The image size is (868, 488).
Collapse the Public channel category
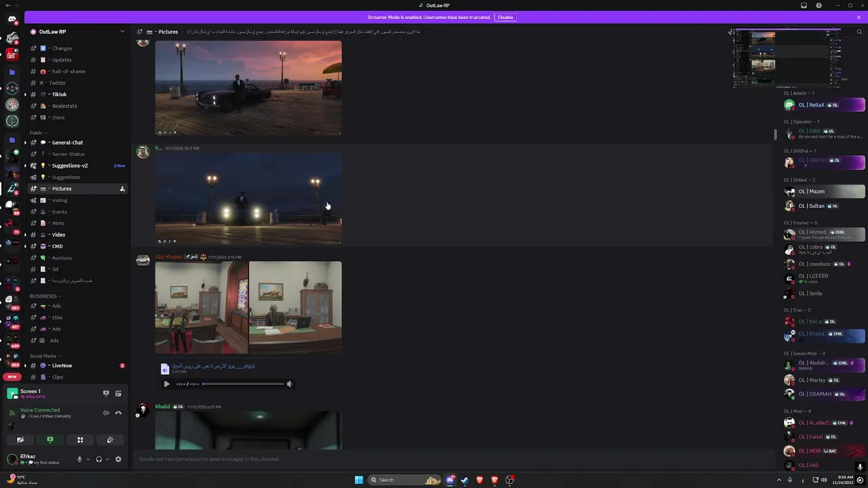(38, 133)
